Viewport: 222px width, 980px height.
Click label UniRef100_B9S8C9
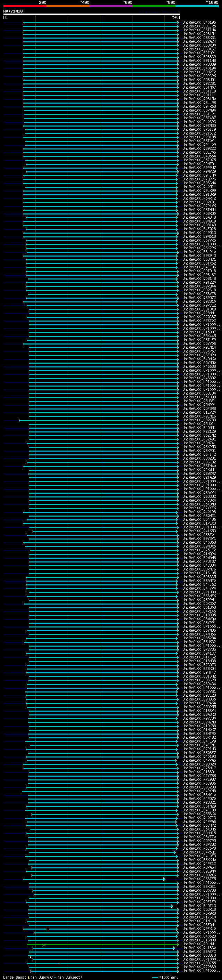pyautogui.click(x=199, y=57)
